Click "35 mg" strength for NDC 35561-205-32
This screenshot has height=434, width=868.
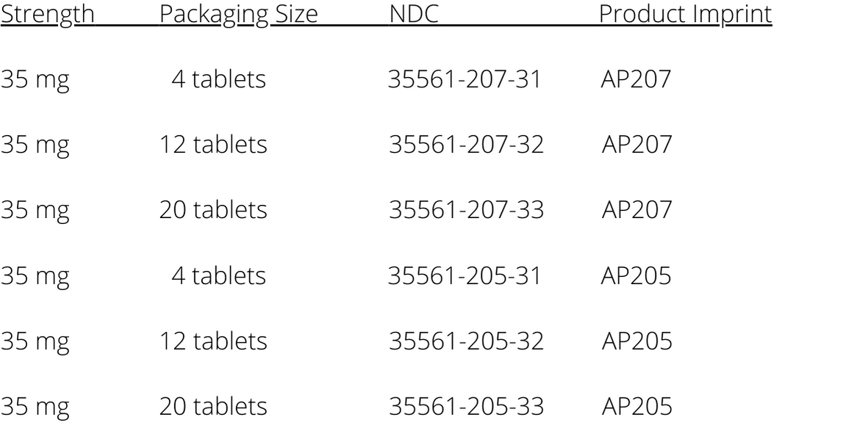pyautogui.click(x=35, y=342)
